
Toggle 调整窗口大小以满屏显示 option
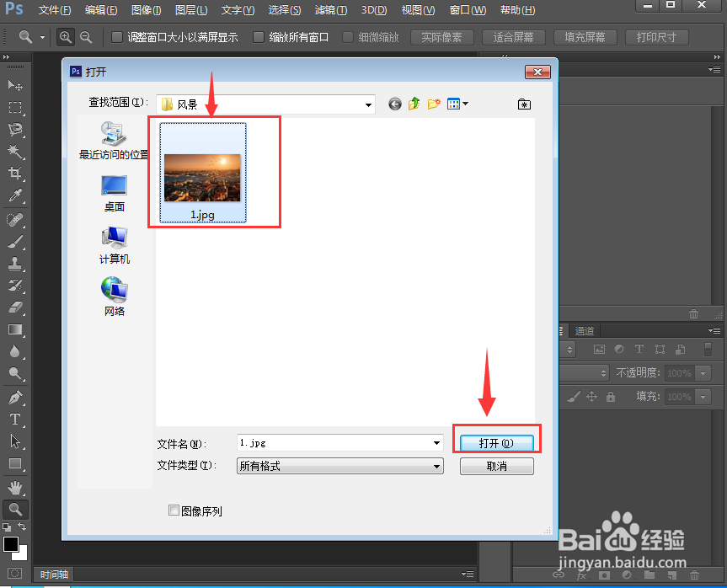115,37
